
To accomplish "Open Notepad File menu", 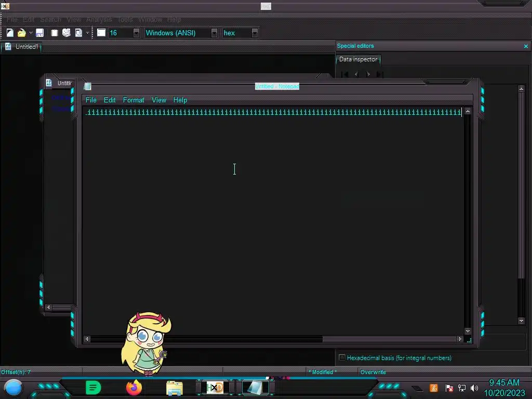I will click(x=91, y=100).
